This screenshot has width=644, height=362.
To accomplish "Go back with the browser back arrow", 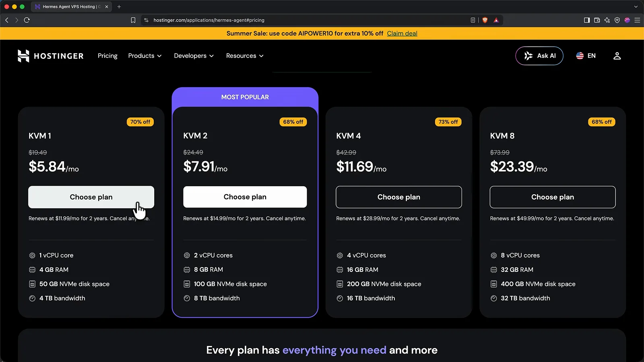I will [7, 20].
